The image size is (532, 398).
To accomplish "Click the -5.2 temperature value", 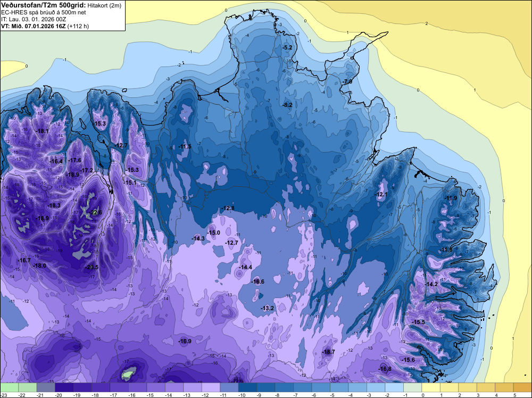I will click(x=287, y=47).
